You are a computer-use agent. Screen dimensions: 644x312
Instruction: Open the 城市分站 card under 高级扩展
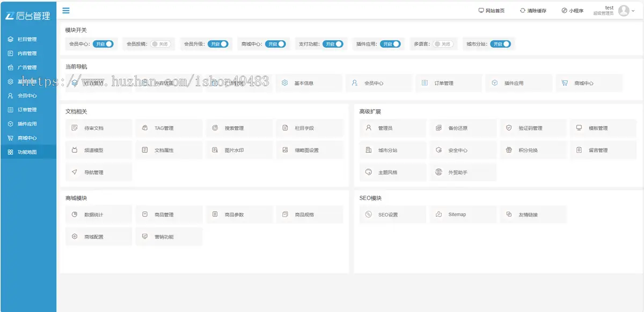click(393, 150)
